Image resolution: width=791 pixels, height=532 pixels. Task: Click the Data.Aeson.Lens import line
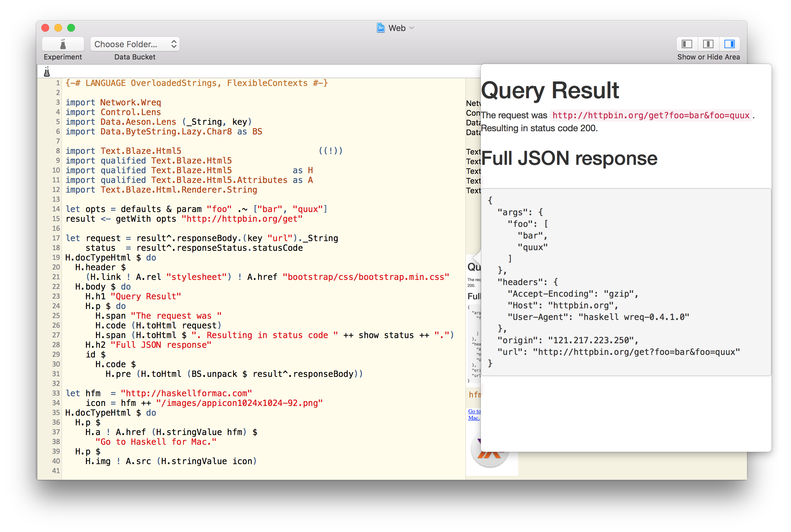(159, 122)
